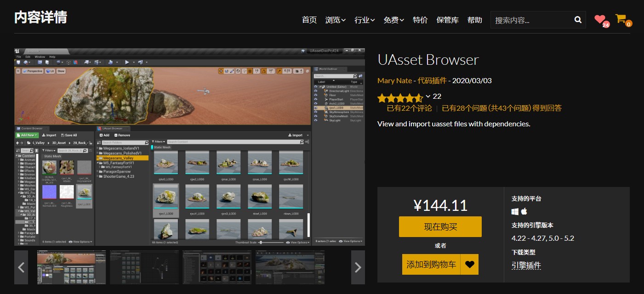Screen dimensions: 644x294
Task: Open 特价 navigation item
Action: (420, 20)
